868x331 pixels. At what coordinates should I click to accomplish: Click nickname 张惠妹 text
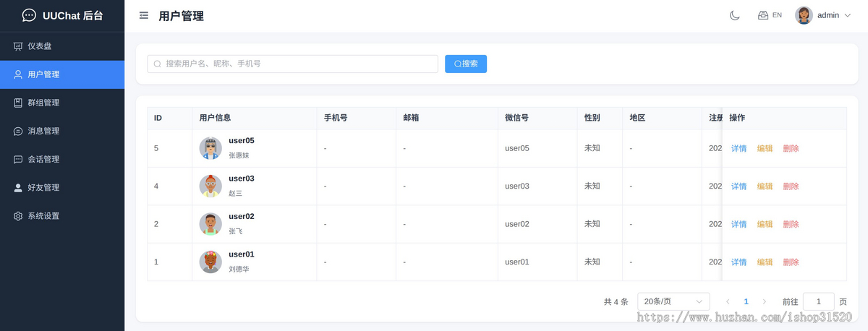click(x=239, y=155)
